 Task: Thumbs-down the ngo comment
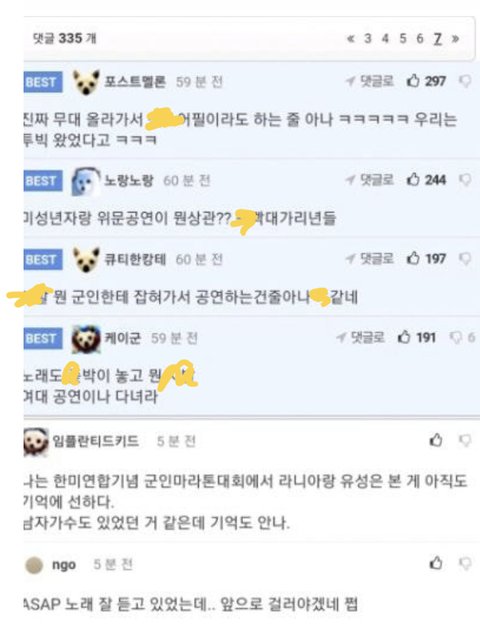[x=465, y=564]
